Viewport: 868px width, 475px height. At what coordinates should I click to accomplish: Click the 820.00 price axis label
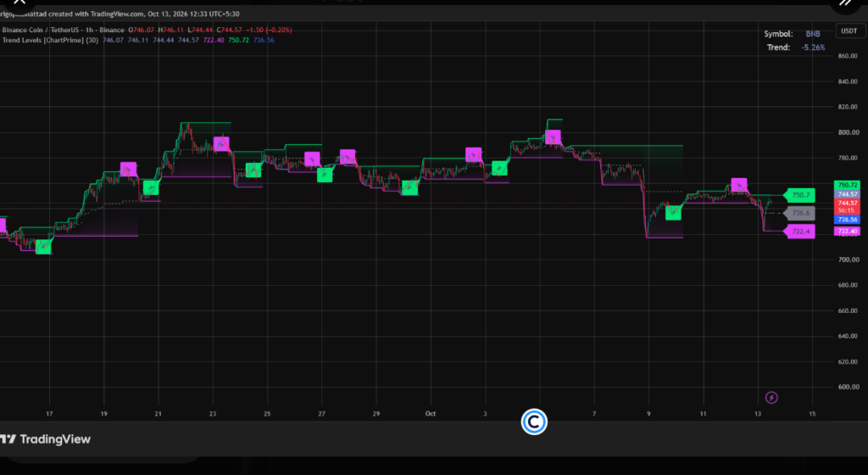coord(848,107)
